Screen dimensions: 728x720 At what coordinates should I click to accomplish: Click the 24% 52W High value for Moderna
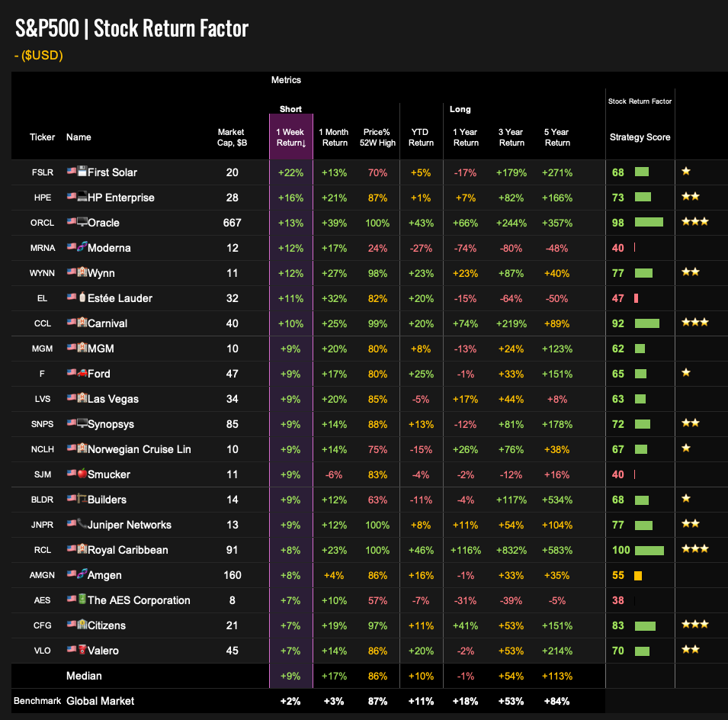[377, 249]
